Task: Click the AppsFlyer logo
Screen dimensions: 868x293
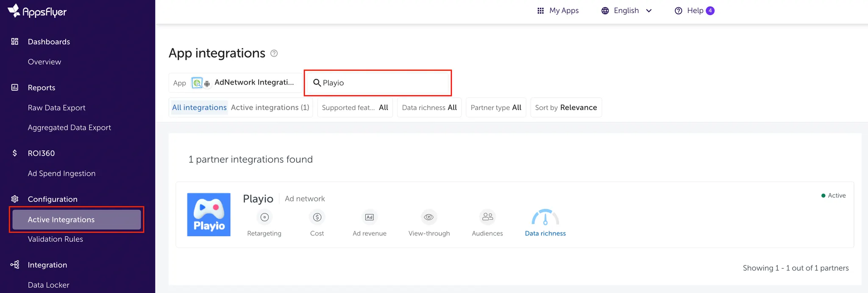Action: tap(37, 11)
